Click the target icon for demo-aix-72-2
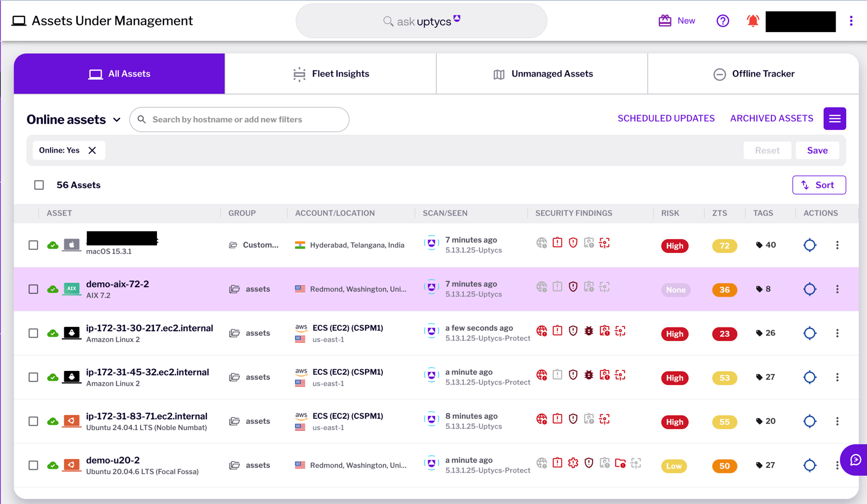Image resolution: width=867 pixels, height=504 pixels. (x=810, y=289)
